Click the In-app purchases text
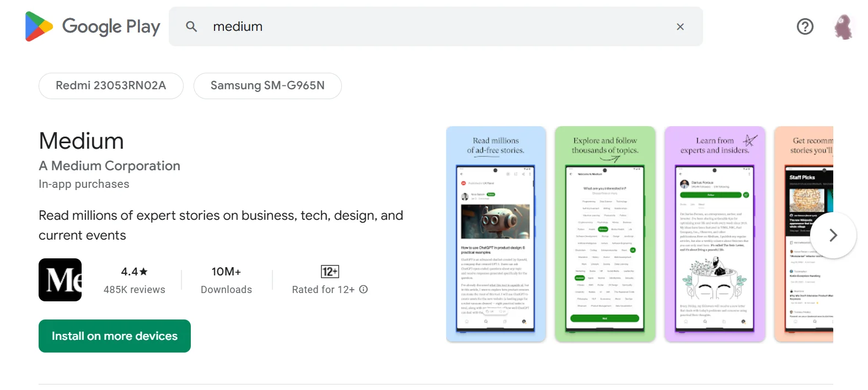This screenshot has height=390, width=868. coord(84,184)
